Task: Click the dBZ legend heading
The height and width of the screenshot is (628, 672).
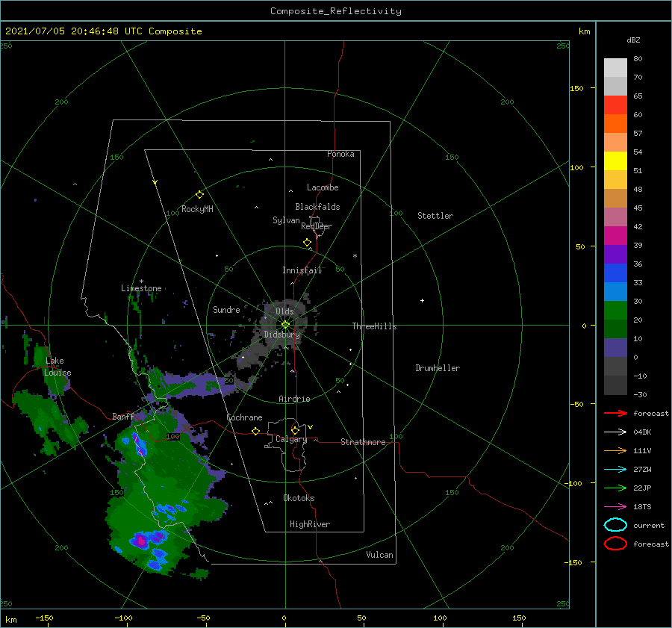Action: [x=633, y=40]
